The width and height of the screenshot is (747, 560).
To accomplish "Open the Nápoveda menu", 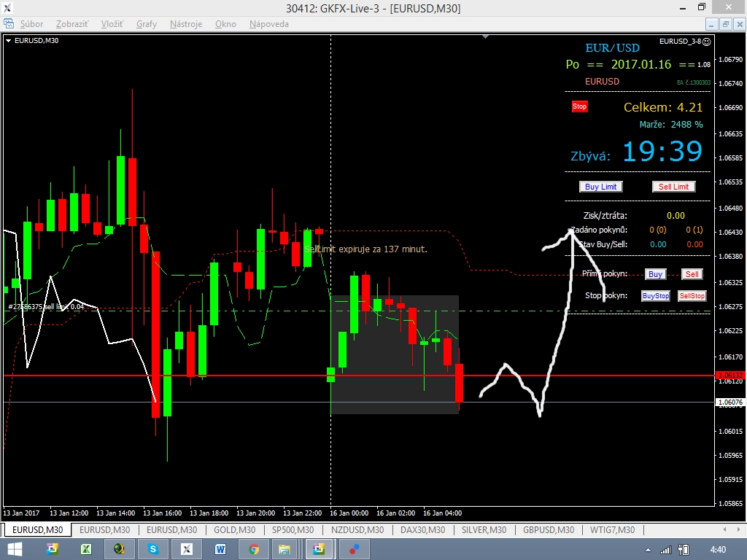I will coord(268,24).
